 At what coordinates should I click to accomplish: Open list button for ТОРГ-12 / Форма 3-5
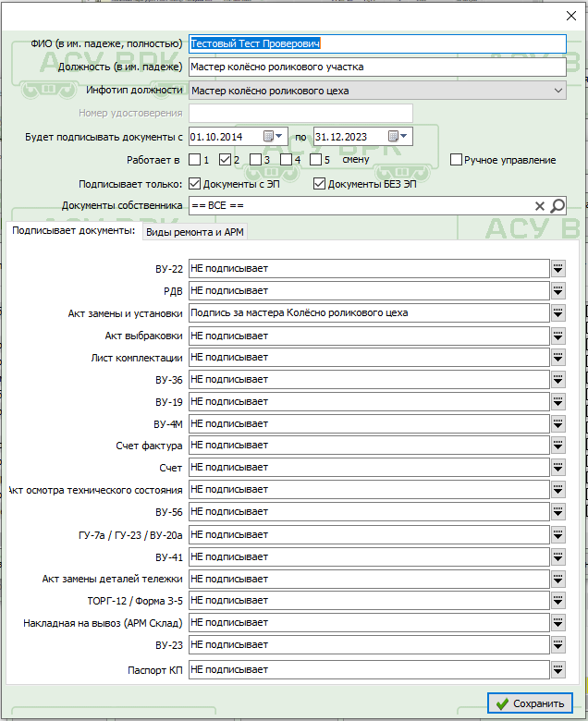(x=558, y=601)
